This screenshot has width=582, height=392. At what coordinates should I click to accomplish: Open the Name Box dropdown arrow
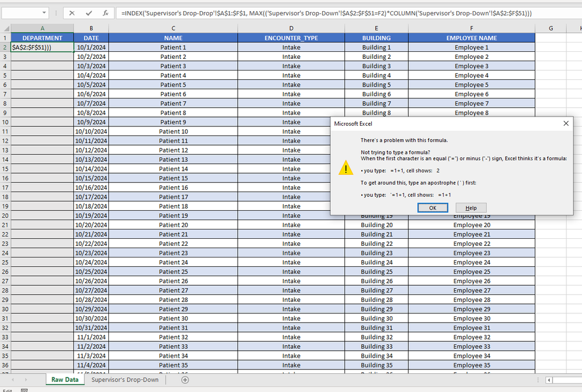(x=44, y=13)
